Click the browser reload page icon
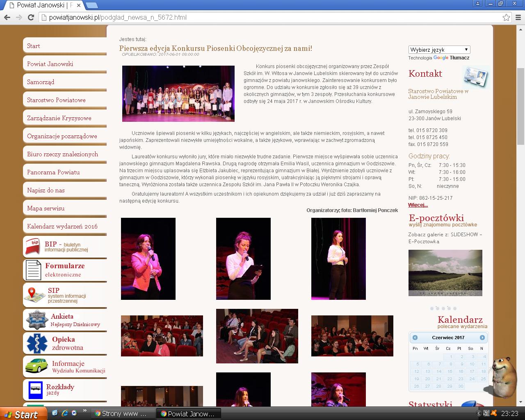This screenshot has height=420, width=525. click(x=31, y=17)
